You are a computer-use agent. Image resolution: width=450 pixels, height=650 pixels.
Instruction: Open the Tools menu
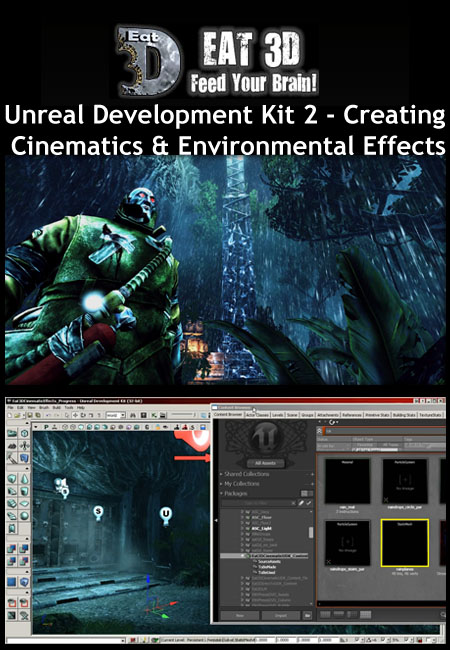point(69,407)
